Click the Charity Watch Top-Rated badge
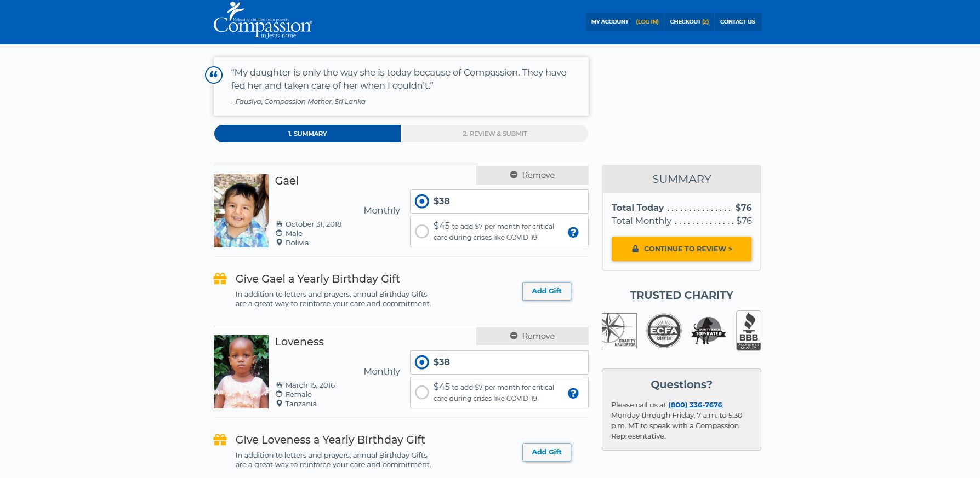Image resolution: width=980 pixels, height=478 pixels. point(708,331)
